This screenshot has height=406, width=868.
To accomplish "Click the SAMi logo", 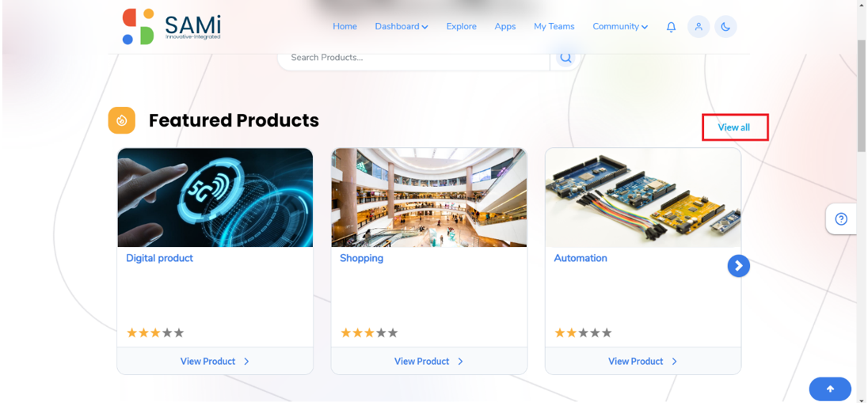I will (x=172, y=27).
